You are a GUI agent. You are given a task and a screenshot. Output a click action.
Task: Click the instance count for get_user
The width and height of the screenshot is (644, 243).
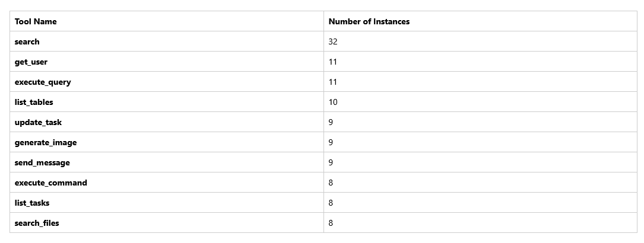(333, 62)
